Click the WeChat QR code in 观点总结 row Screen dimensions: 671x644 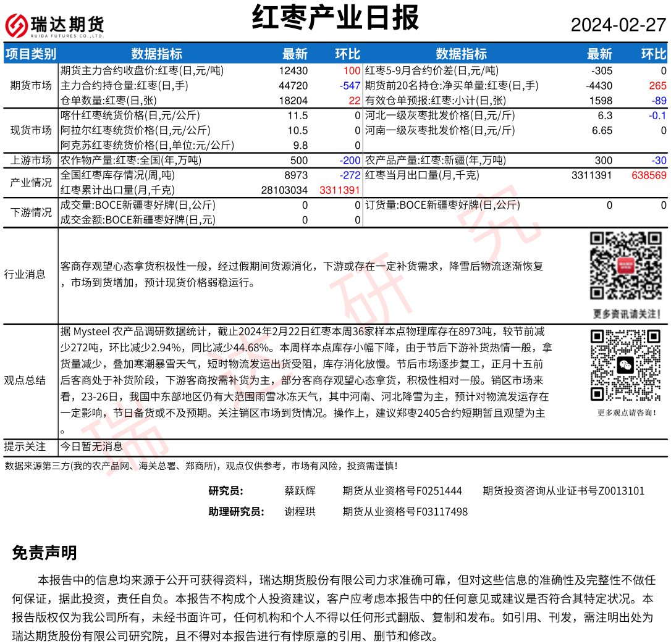pyautogui.click(x=625, y=365)
